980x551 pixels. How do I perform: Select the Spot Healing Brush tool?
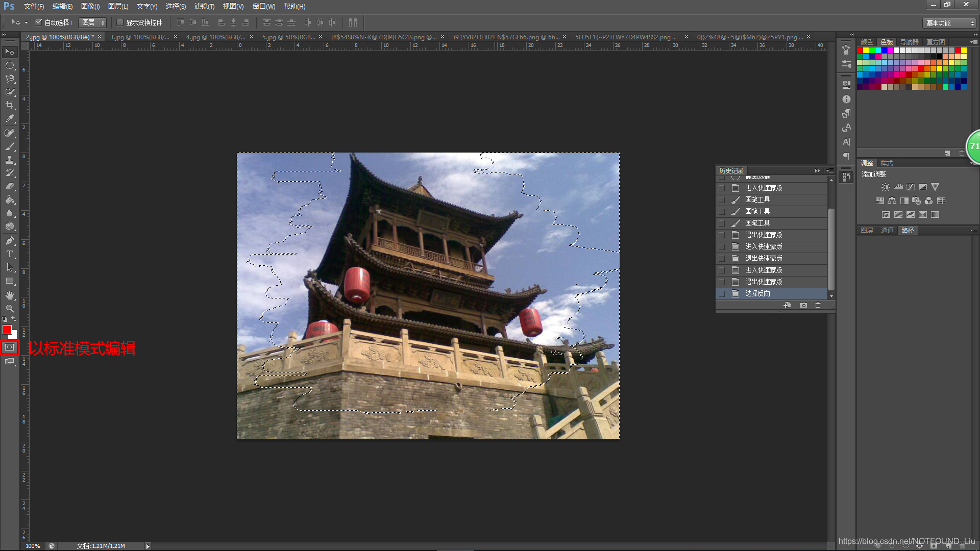(10, 133)
